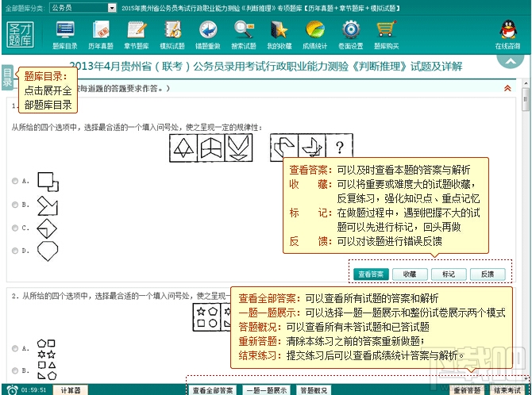Click the vertical scrollbar thumb

coord(526,99)
